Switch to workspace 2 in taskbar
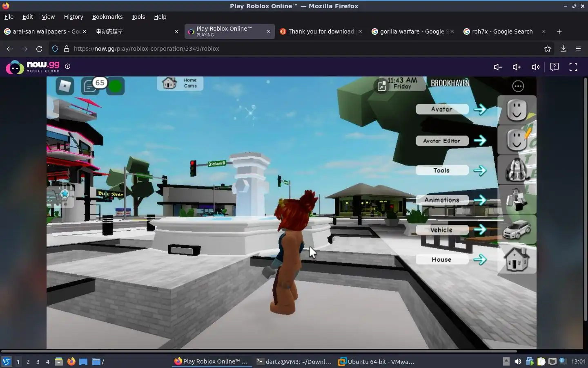 point(28,361)
